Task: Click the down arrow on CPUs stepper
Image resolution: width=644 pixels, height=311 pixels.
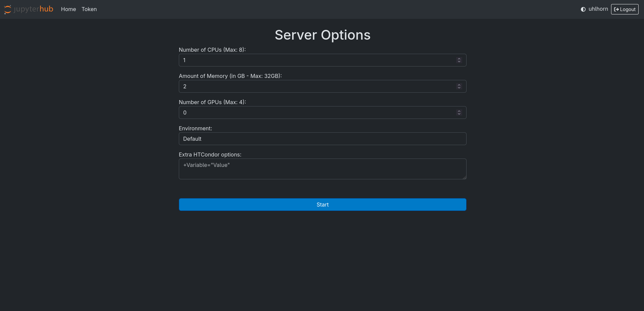Action: click(x=459, y=62)
